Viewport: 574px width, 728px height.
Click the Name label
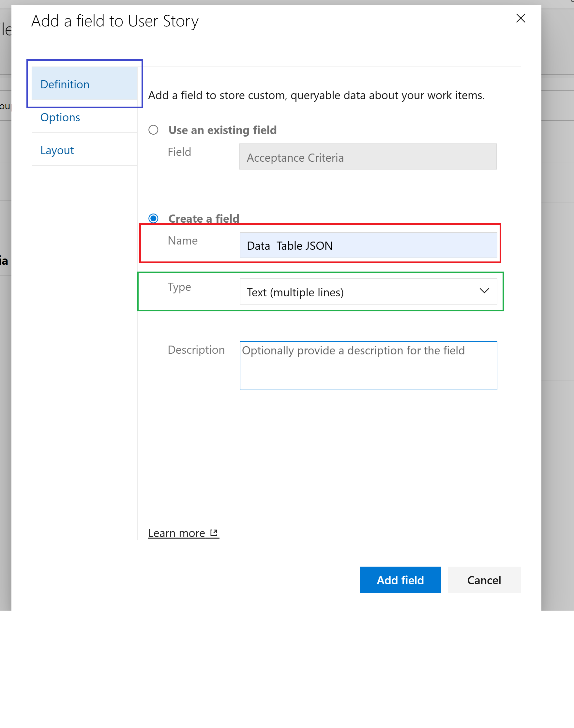(x=183, y=241)
